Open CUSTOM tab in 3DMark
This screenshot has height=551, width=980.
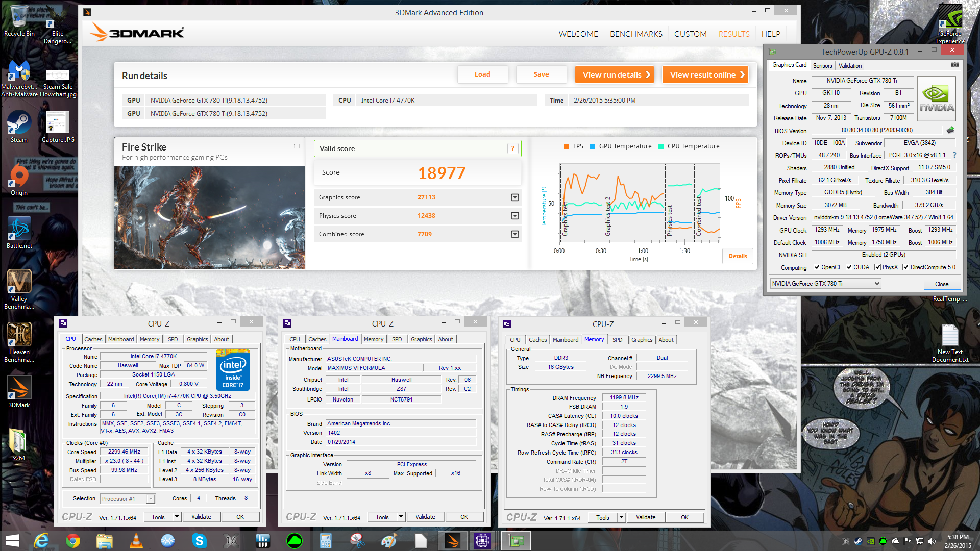coord(690,34)
